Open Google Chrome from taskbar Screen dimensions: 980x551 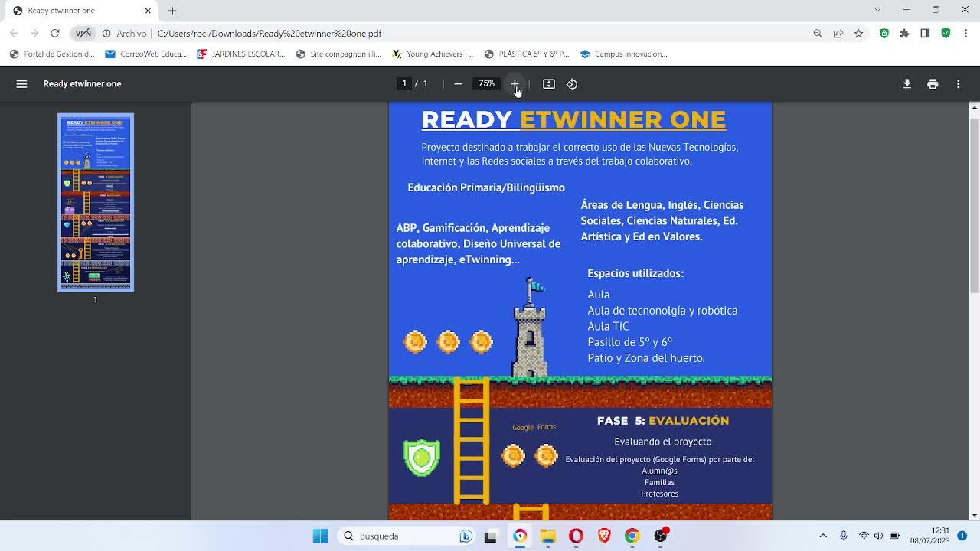(632, 536)
